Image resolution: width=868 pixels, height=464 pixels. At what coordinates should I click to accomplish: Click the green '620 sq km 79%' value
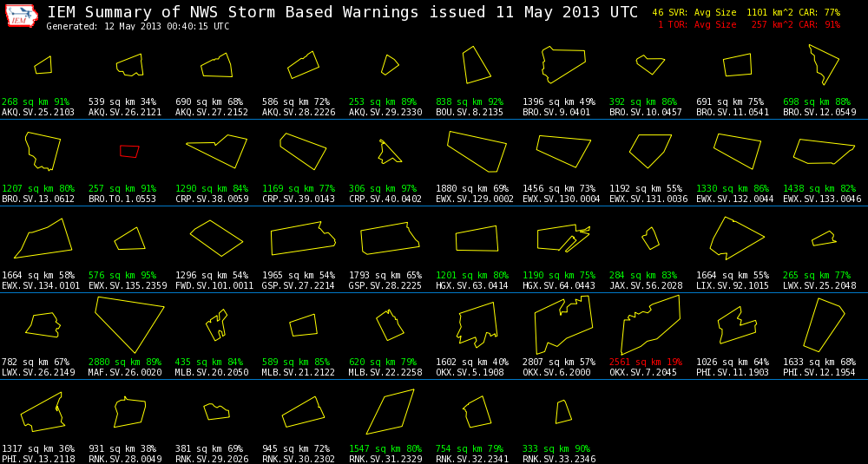coord(383,362)
